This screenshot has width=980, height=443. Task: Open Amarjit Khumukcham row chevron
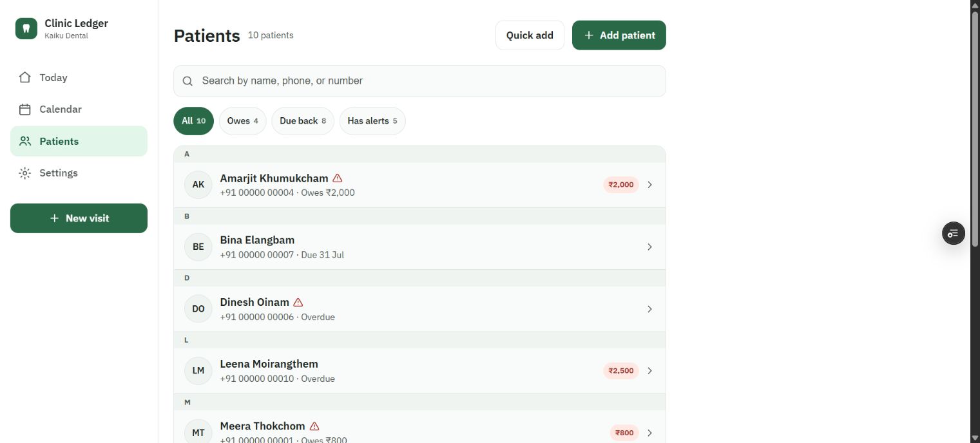point(649,185)
